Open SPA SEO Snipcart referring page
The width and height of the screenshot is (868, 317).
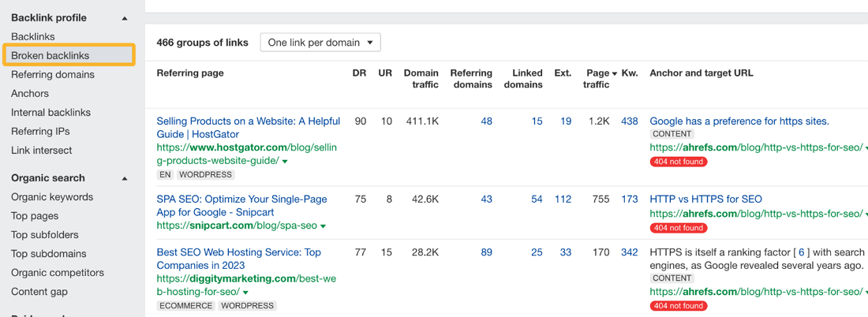[x=242, y=206]
